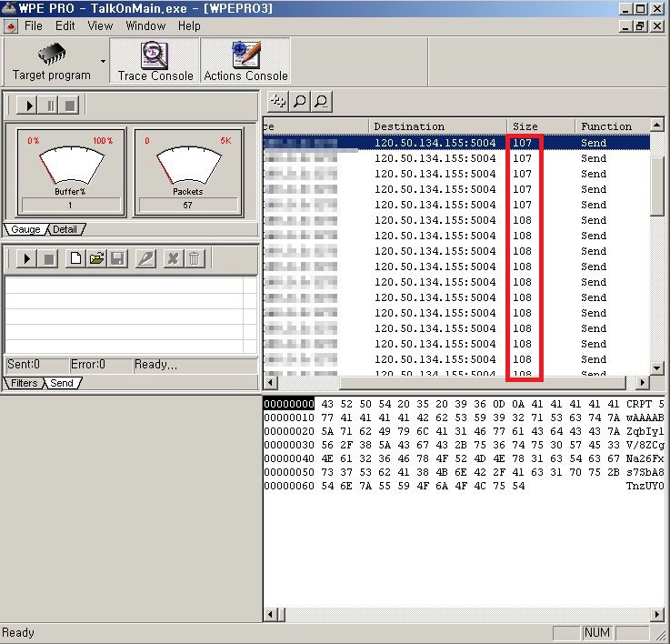The image size is (670, 644).
Task: Stop packet logging
Action: pos(69,106)
